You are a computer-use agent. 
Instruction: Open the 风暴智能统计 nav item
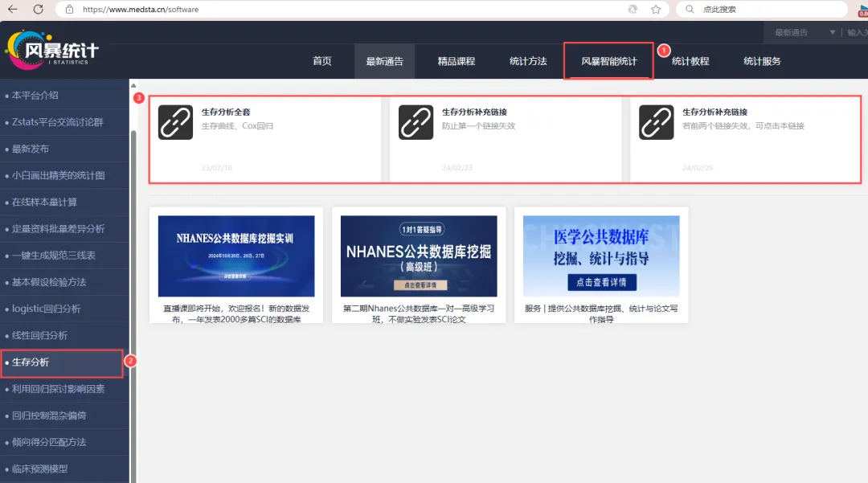coord(609,61)
